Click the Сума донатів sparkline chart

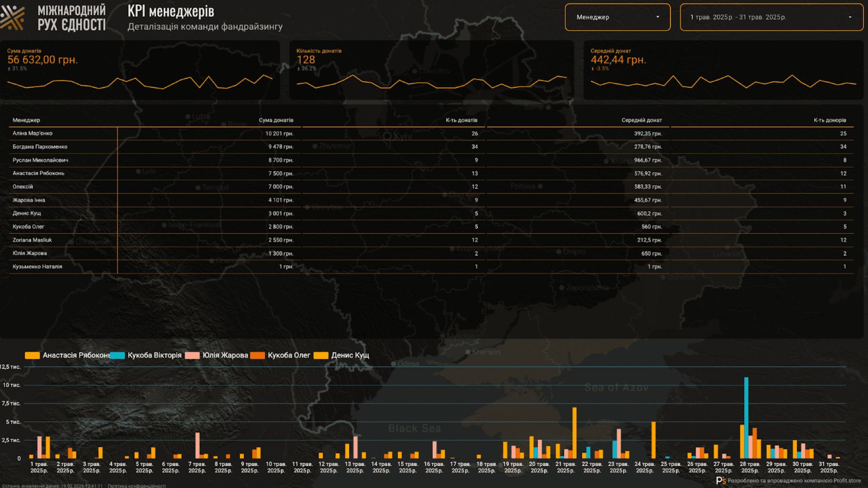[x=140, y=83]
